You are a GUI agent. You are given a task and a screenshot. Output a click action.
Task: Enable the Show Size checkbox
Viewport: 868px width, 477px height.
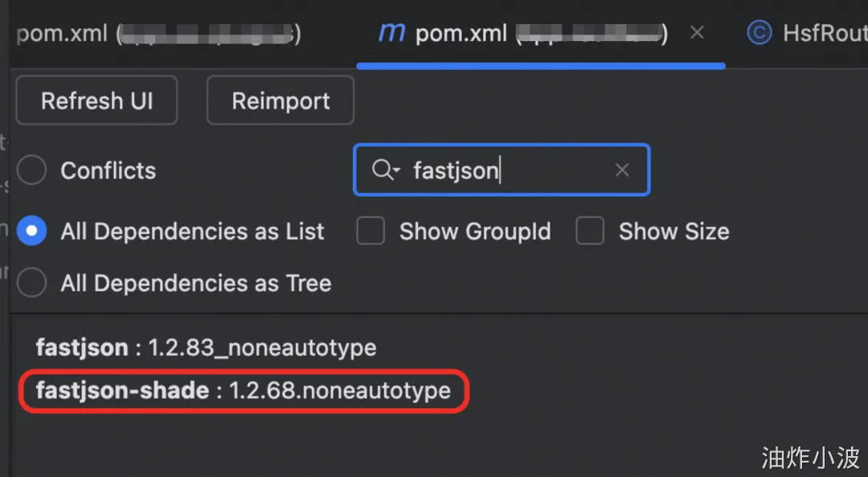(x=590, y=232)
